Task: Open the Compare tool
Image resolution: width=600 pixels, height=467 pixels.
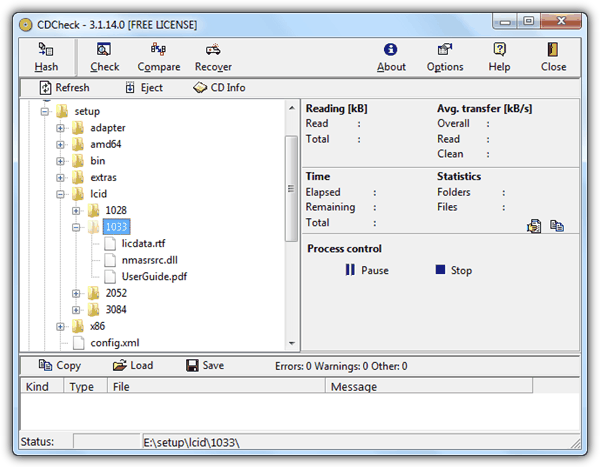Action: [x=158, y=57]
